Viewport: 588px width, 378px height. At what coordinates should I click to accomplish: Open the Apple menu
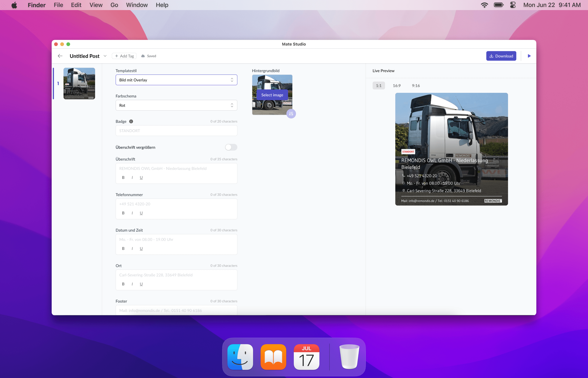[x=14, y=5]
